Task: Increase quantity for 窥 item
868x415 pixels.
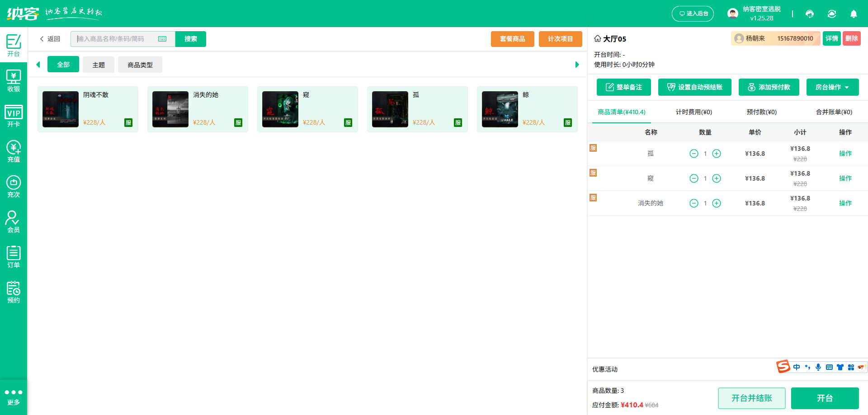Action: (717, 178)
